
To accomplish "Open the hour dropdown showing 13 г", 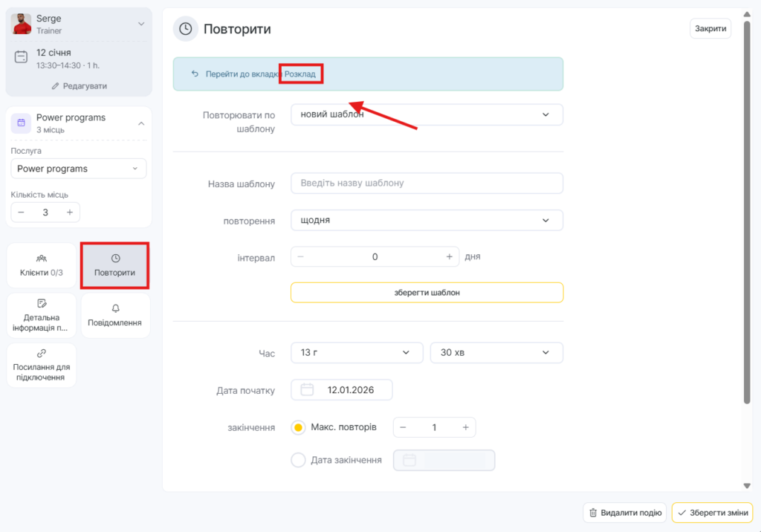I will tap(356, 353).
